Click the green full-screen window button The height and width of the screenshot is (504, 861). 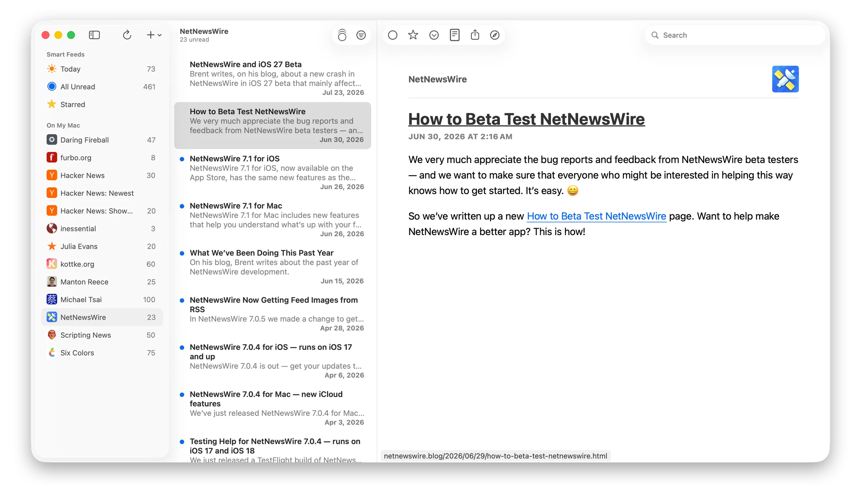pos(71,35)
